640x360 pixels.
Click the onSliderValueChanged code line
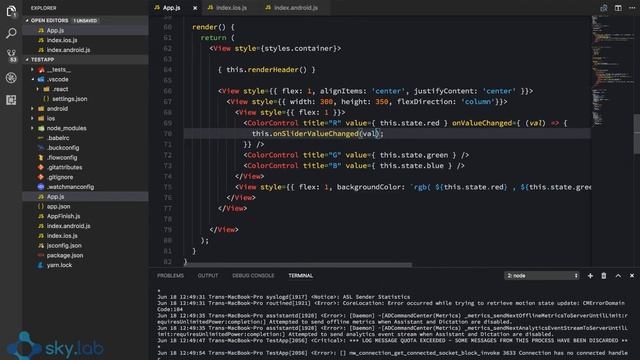pyautogui.click(x=318, y=133)
